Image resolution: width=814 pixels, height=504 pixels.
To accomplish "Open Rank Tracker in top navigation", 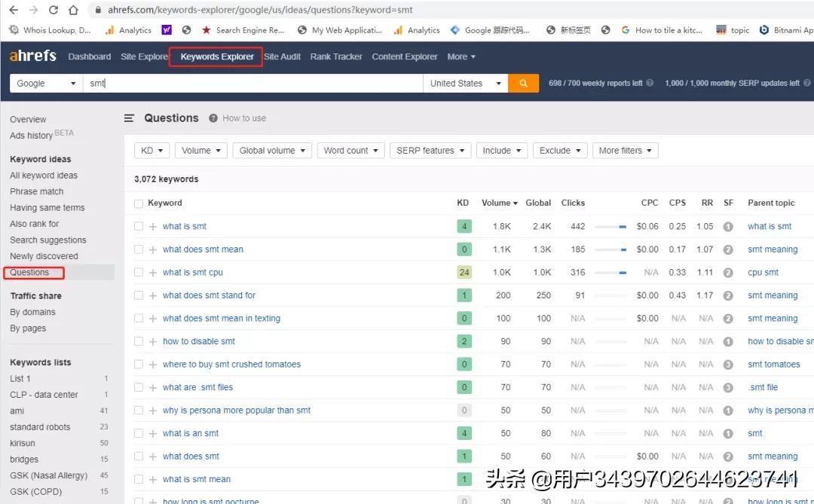I will pos(336,57).
